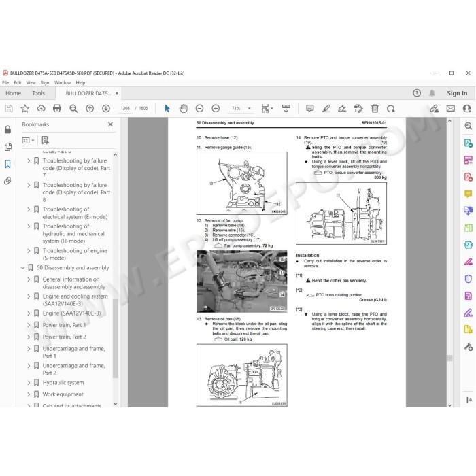Open security lock panel in left sidebar
The image size is (476, 476).
[8, 130]
